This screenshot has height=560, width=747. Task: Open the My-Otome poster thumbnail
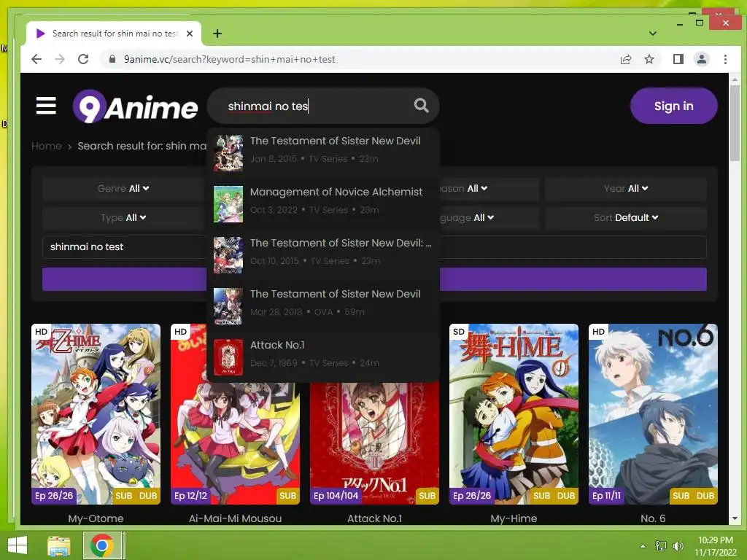click(96, 414)
